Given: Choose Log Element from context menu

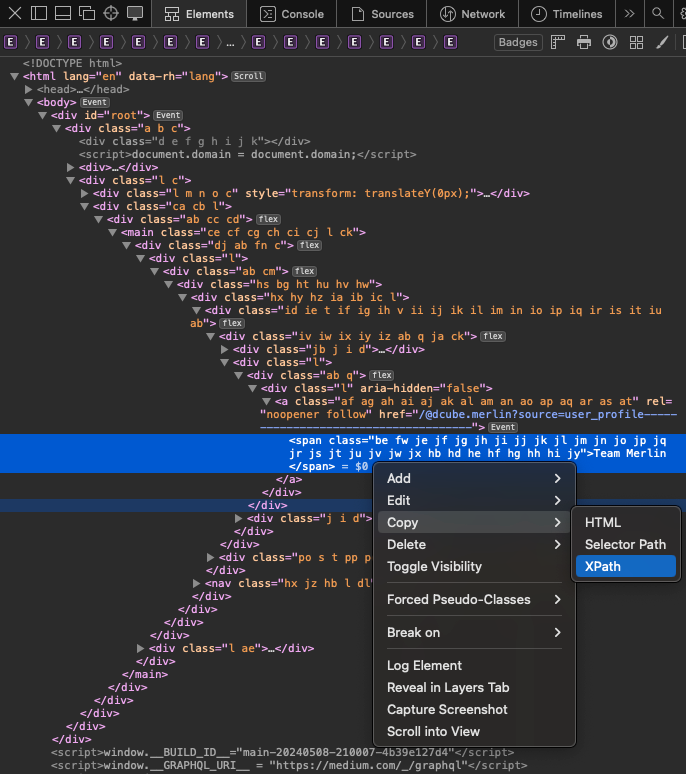Looking at the screenshot, I should [x=474, y=665].
